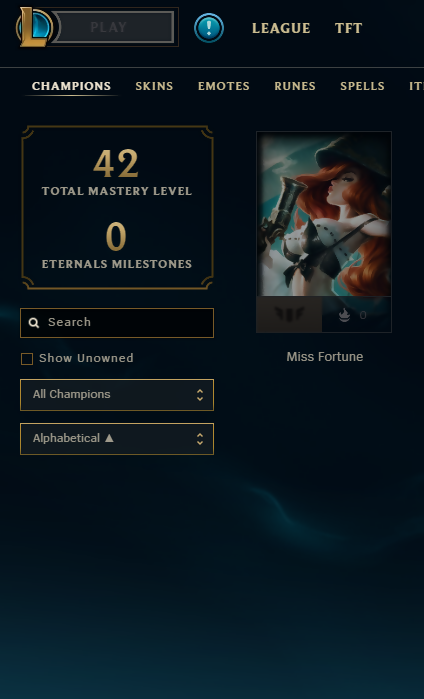Click the ascending triangle beside Alphabetical
The height and width of the screenshot is (699, 424).
(x=109, y=438)
